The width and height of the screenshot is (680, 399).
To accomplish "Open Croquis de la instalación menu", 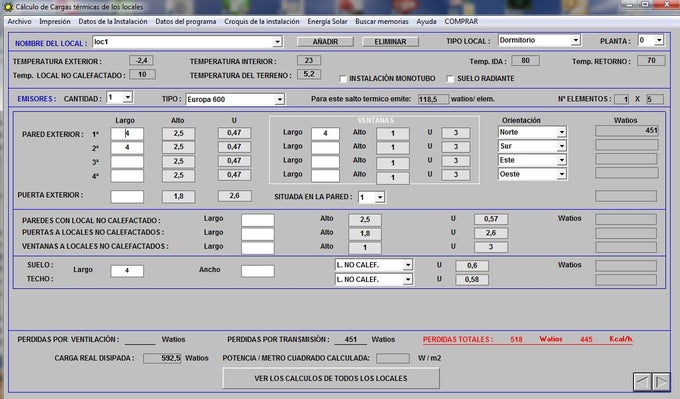I will click(x=262, y=21).
